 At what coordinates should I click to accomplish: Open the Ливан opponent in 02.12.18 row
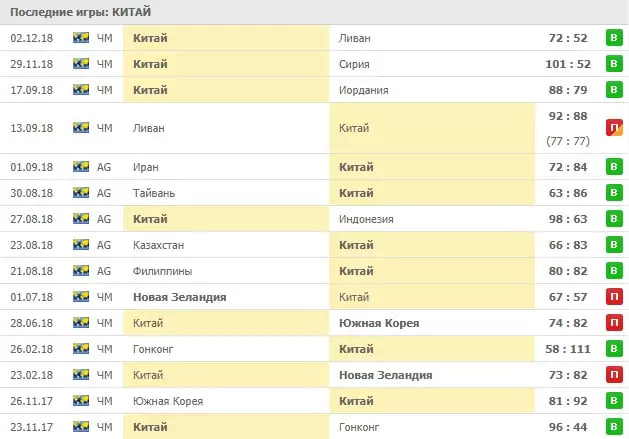pos(355,38)
